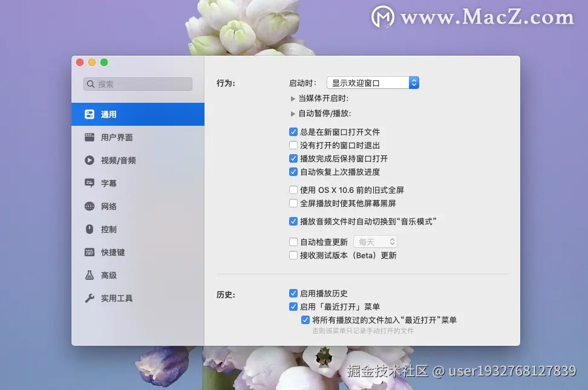Open 视频/音频 settings
Screen dimensions: 588x390
click(138, 160)
